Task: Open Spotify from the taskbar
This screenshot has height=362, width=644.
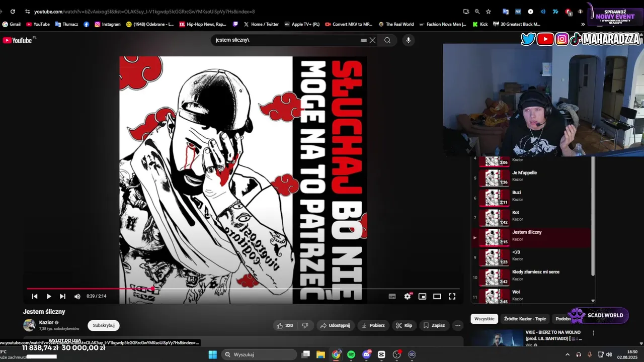Action: (351, 354)
